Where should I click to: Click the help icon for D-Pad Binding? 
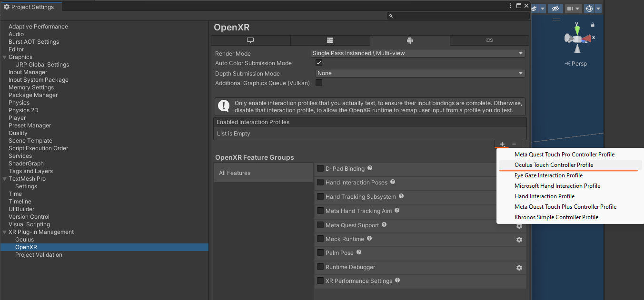pos(370,168)
